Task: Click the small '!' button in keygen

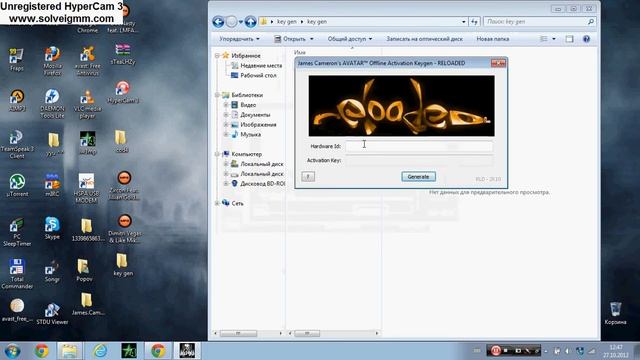Action: (308, 177)
